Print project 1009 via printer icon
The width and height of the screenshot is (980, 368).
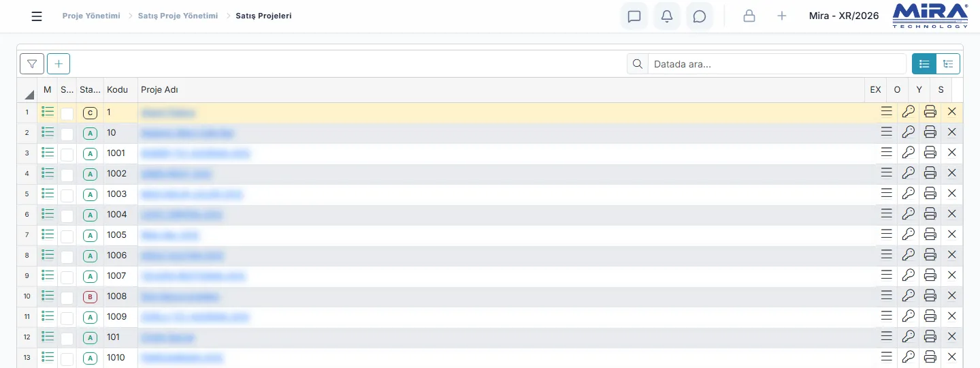pyautogui.click(x=930, y=316)
